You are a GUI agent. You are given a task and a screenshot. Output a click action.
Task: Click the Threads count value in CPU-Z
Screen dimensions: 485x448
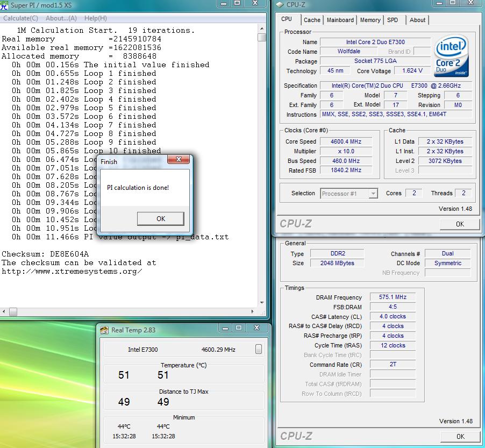click(x=463, y=193)
